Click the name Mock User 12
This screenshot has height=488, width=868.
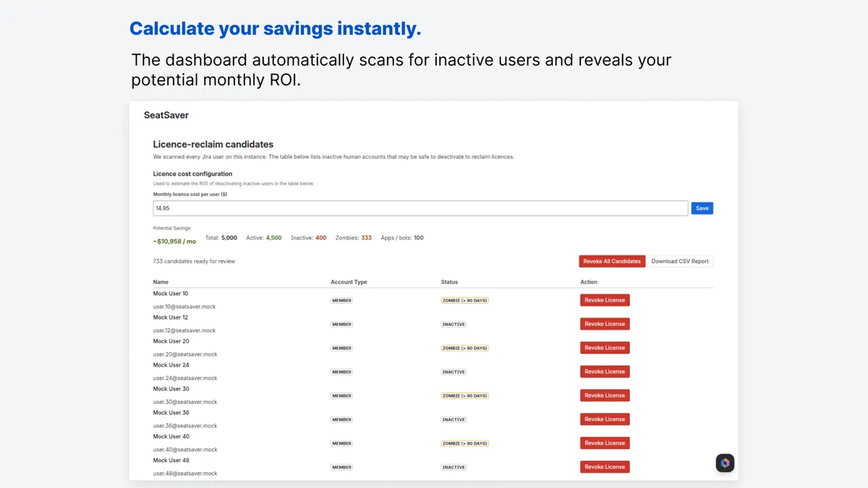pos(171,317)
